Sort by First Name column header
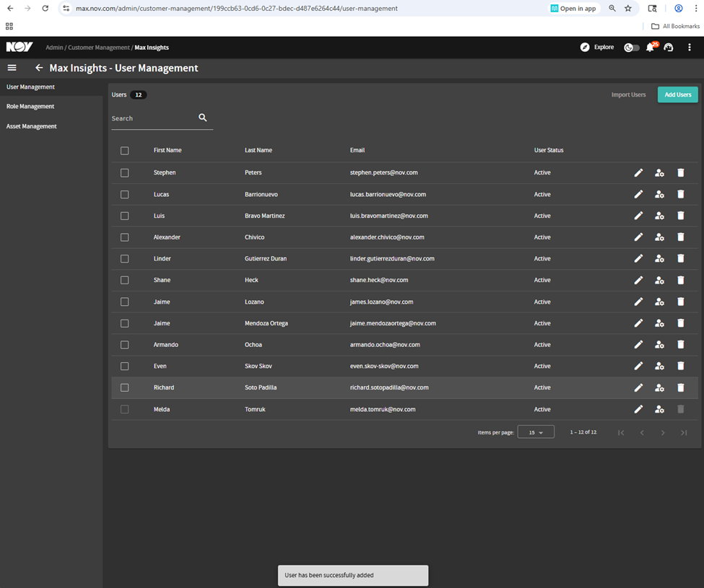The width and height of the screenshot is (704, 588). (x=168, y=150)
